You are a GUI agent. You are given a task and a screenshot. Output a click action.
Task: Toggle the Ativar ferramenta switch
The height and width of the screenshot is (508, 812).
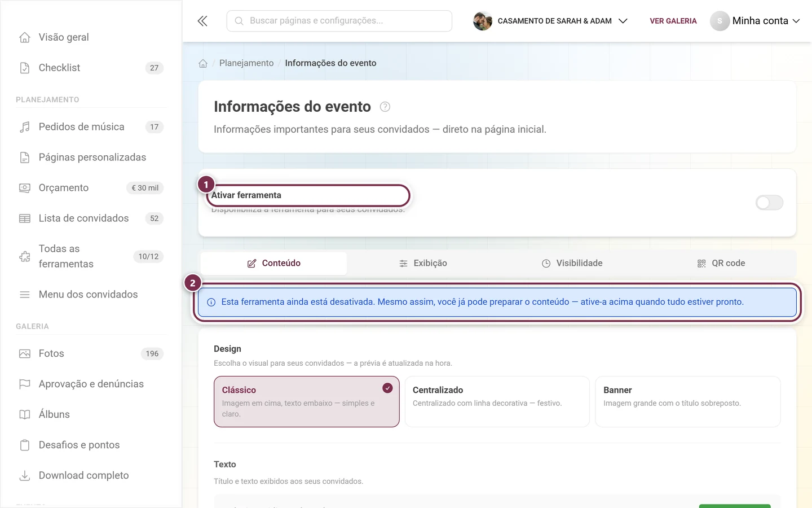770,203
